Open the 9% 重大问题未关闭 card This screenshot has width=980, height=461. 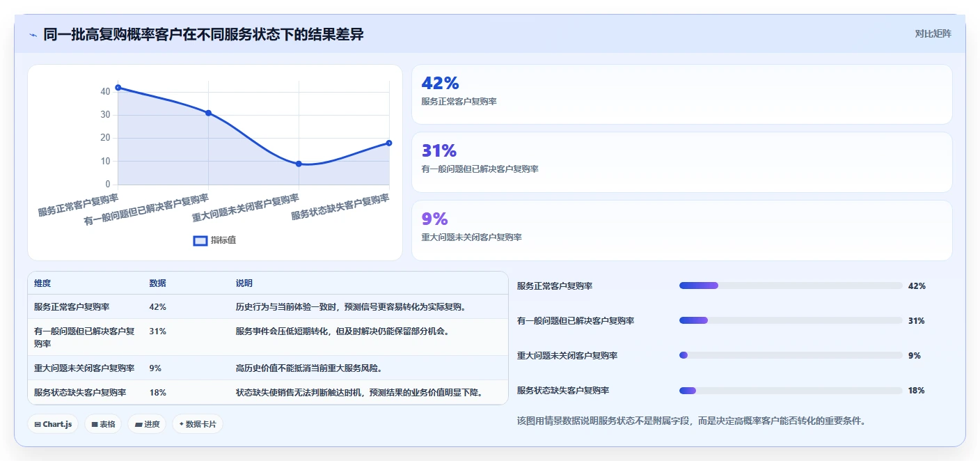click(x=681, y=230)
